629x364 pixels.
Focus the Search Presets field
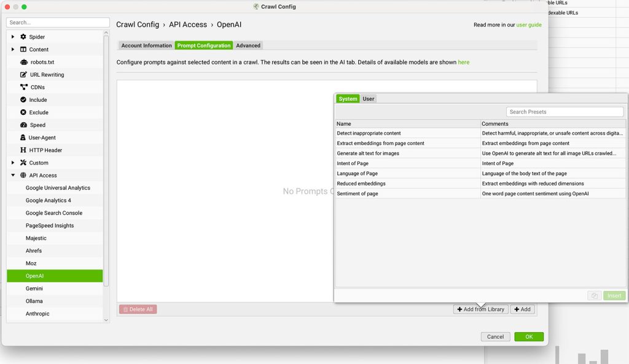click(x=565, y=112)
